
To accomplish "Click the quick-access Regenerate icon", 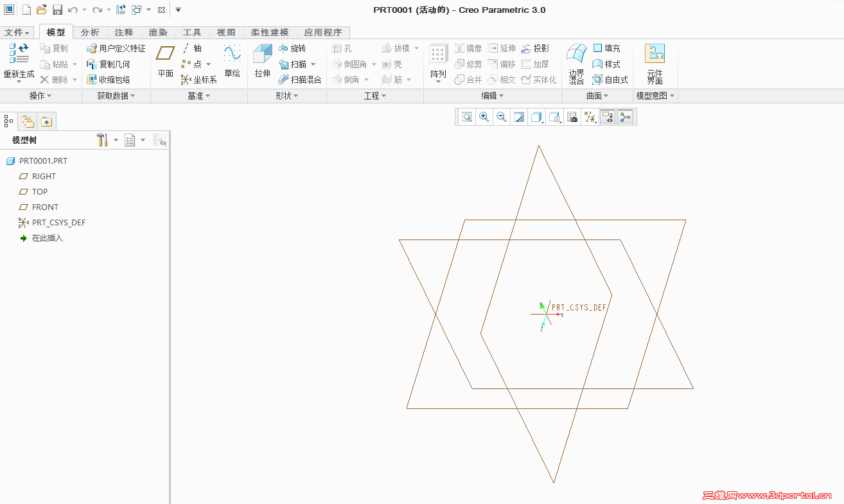I will tap(121, 10).
